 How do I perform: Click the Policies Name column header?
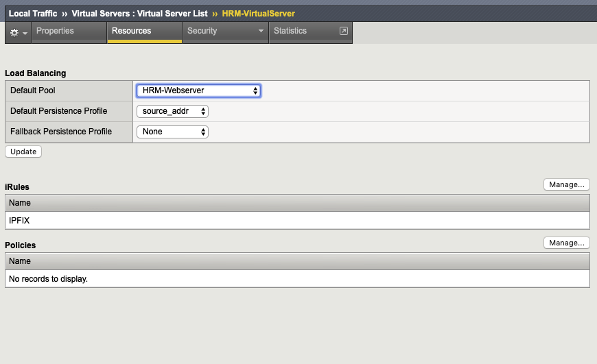point(20,261)
